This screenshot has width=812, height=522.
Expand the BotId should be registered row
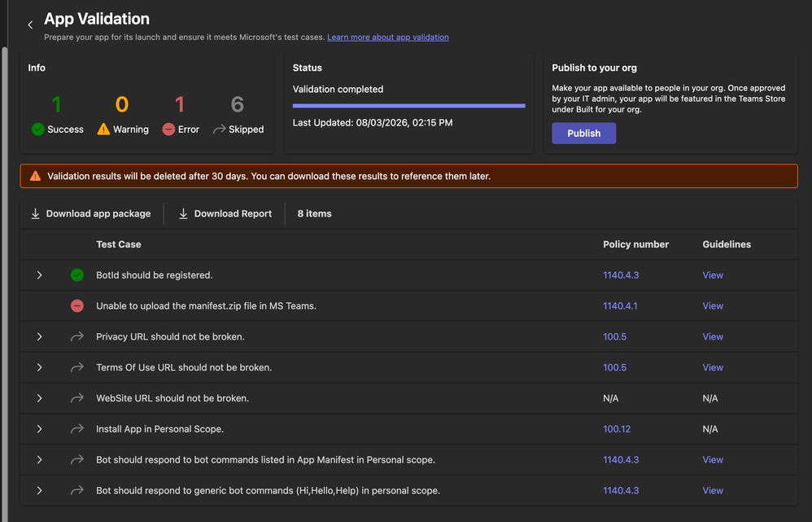coord(39,275)
